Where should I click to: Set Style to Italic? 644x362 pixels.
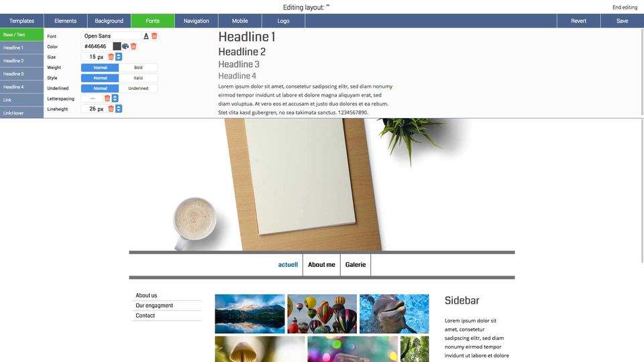138,78
